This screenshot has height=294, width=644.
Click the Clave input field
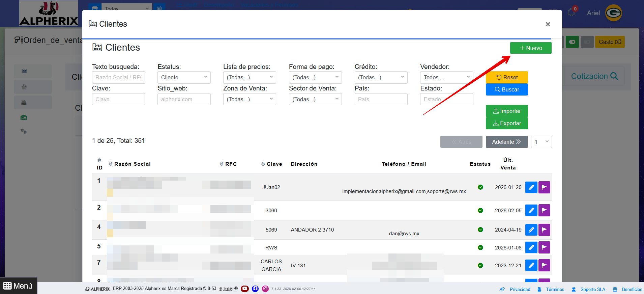118,99
